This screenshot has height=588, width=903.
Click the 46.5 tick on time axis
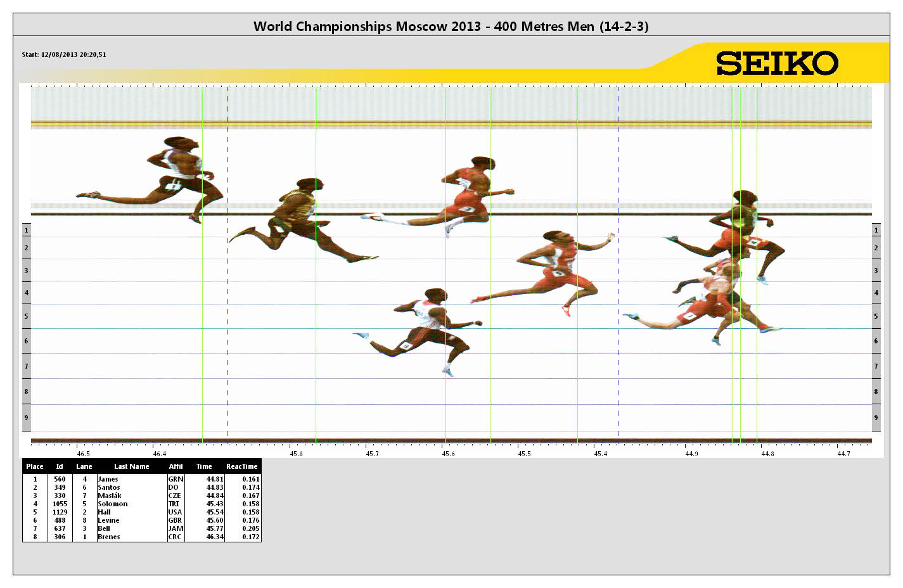point(83,454)
